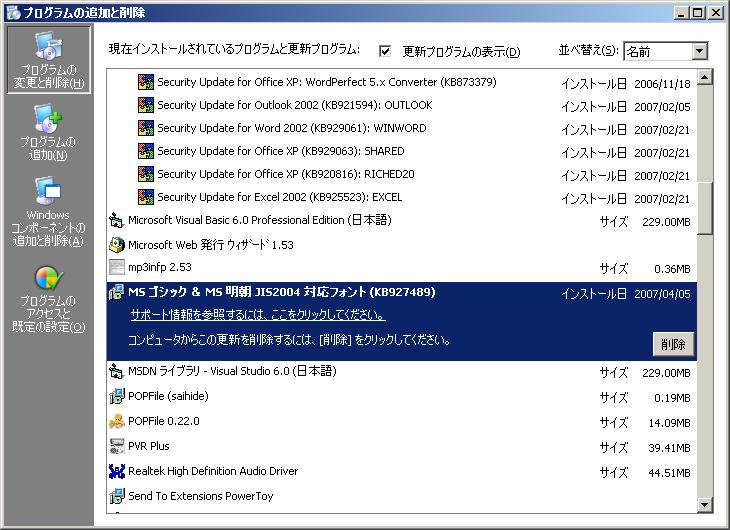Open the 並べ替え sort dropdown

pos(699,51)
